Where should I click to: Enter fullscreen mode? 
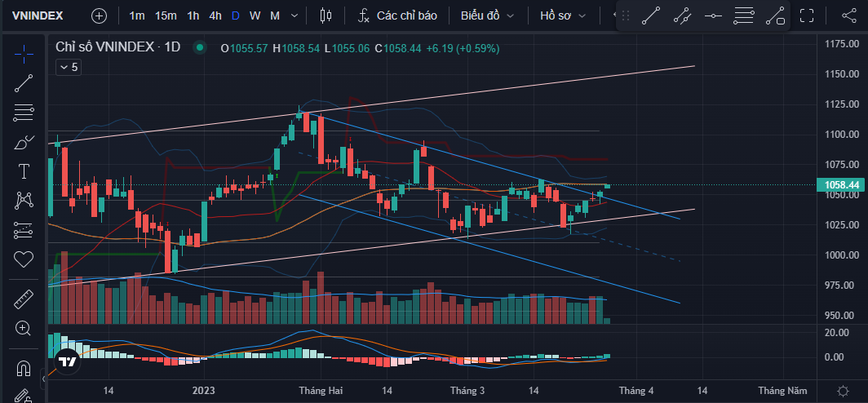[807, 15]
